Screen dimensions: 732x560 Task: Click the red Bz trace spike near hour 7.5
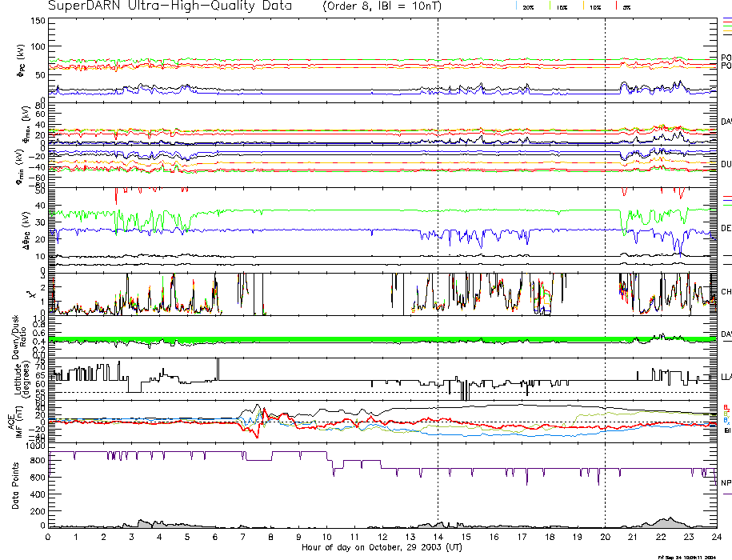pos(257,434)
